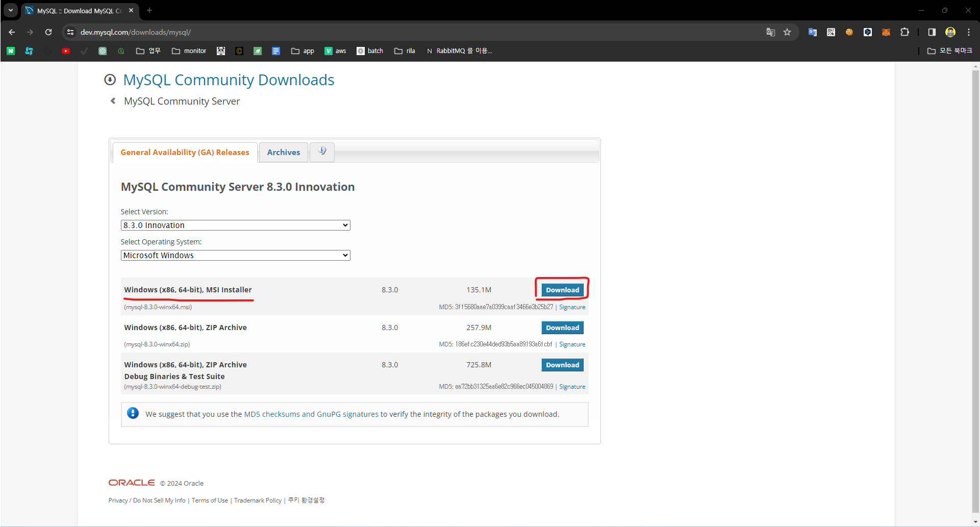
Task: Open the Select Version dropdown
Action: (235, 225)
